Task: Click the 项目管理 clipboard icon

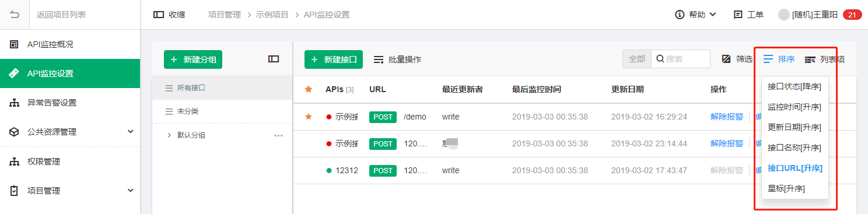Action: coord(14,191)
